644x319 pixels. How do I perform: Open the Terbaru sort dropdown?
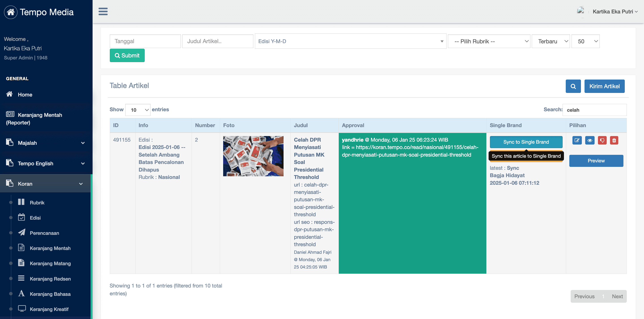(551, 41)
